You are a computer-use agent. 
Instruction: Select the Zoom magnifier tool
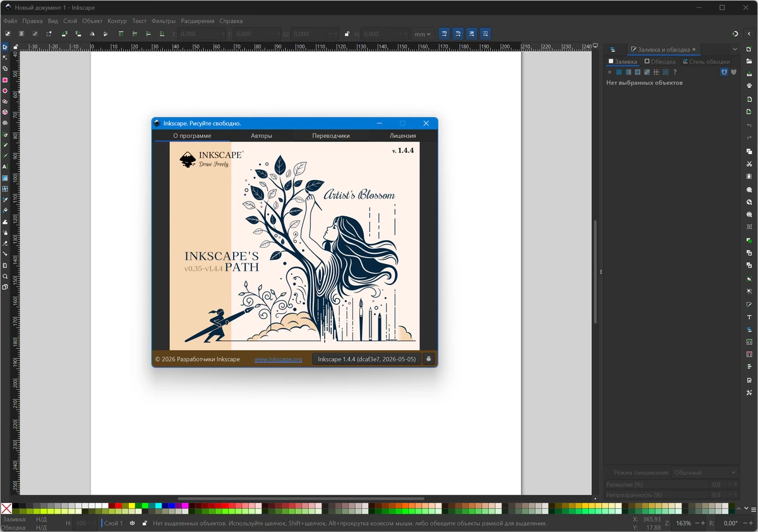coord(5,276)
